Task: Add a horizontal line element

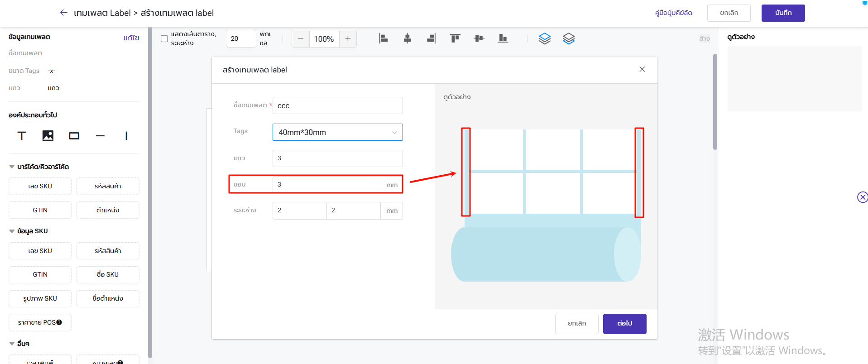Action: pyautogui.click(x=100, y=136)
